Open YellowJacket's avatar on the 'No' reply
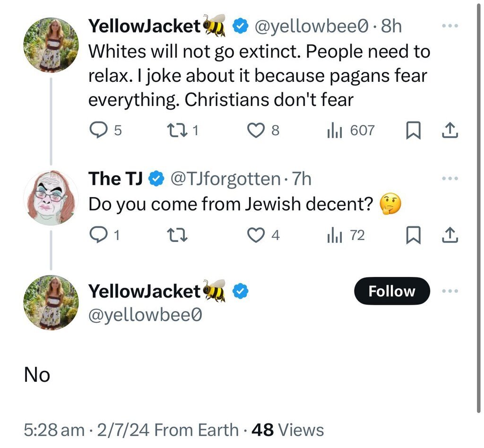The height and width of the screenshot is (448, 484). (51, 303)
